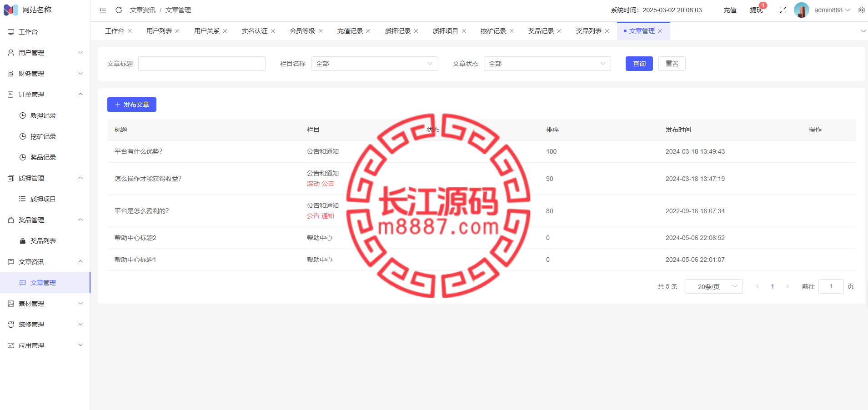Click the next page arrow
The height and width of the screenshot is (410, 868).
(788, 286)
